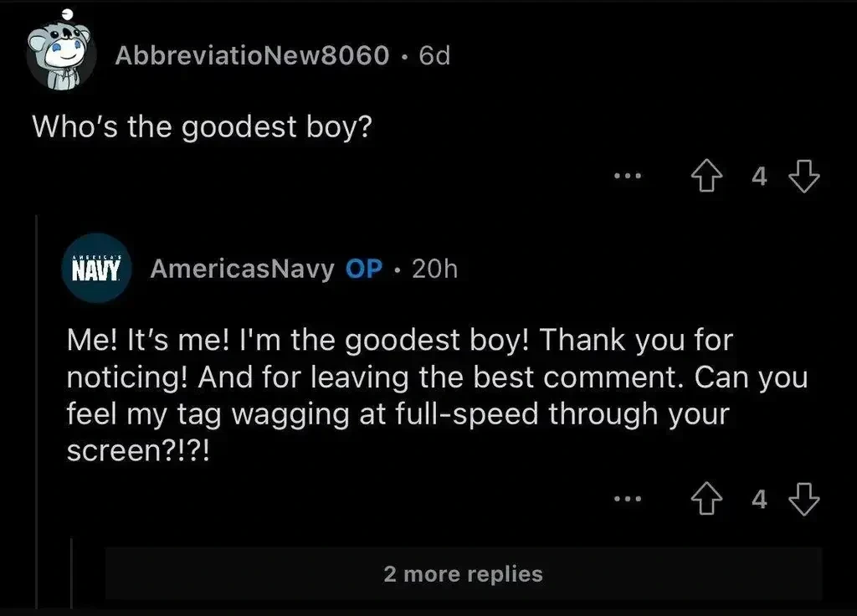Tap the 'Who's the goodest boy?' comment text

point(201,127)
